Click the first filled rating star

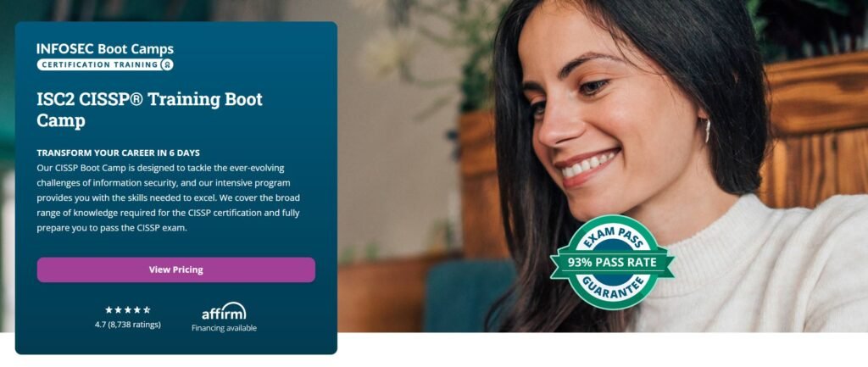pyautogui.click(x=109, y=310)
